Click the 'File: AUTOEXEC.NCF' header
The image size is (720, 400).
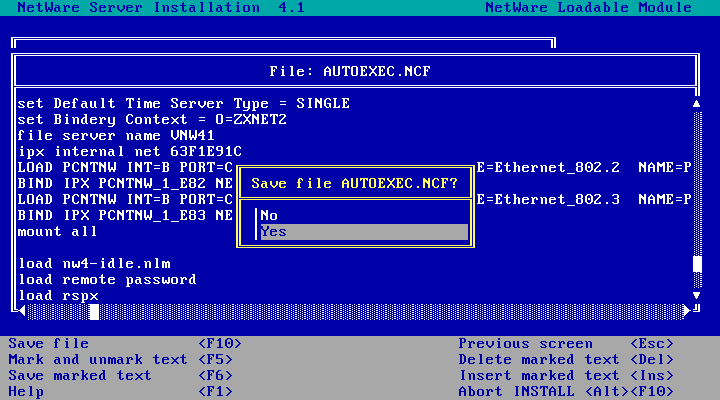pyautogui.click(x=350, y=72)
